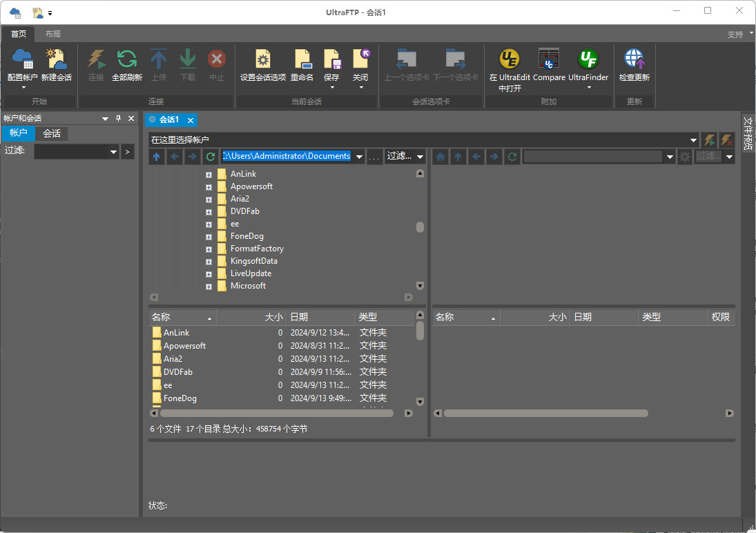The height and width of the screenshot is (533, 756).
Task: Click the account filter input field
Action: point(71,152)
